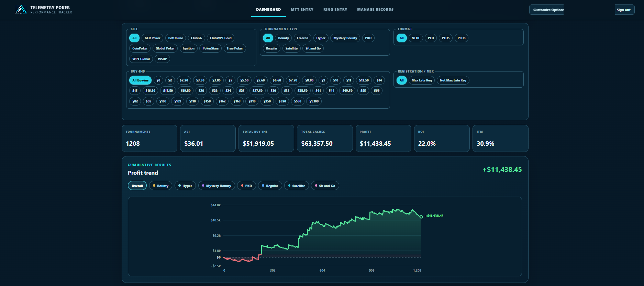Switch to the Ring Entry tab
The width and height of the screenshot is (644, 286).
tap(335, 10)
